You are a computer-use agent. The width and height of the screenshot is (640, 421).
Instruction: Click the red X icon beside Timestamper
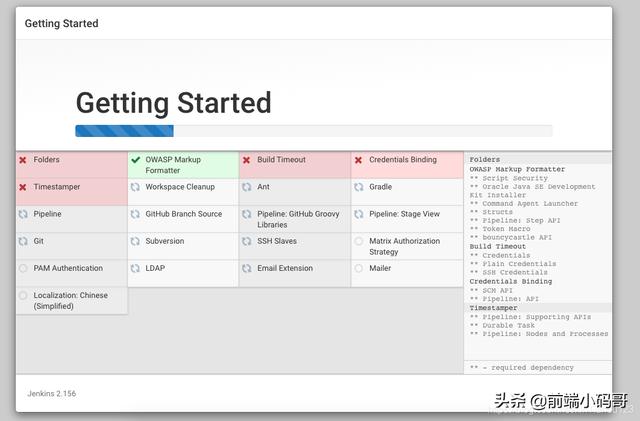point(23,187)
